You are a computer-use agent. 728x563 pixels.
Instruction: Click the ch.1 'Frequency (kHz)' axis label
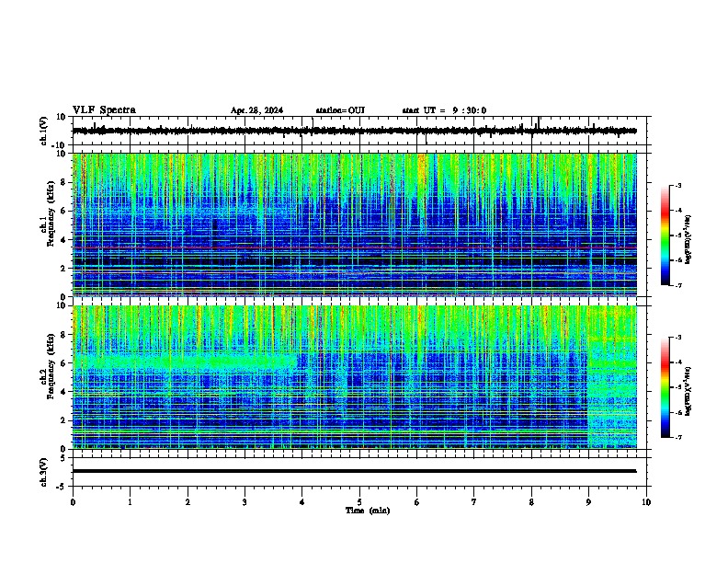tap(51, 213)
